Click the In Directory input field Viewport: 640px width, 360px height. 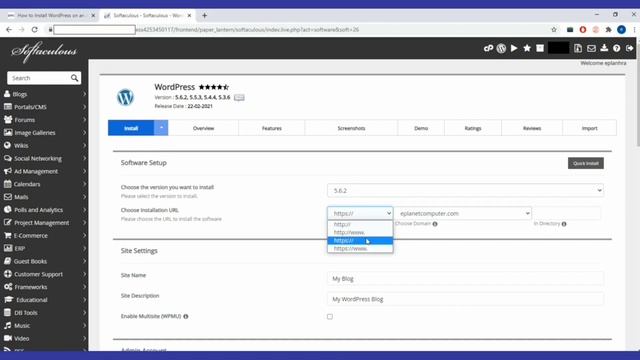[x=567, y=213]
